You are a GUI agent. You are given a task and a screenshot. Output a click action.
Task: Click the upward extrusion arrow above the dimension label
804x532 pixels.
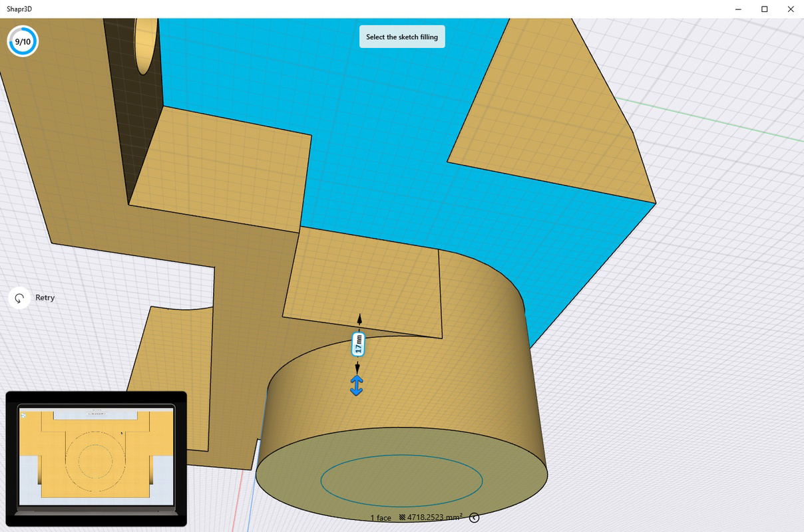pyautogui.click(x=361, y=320)
